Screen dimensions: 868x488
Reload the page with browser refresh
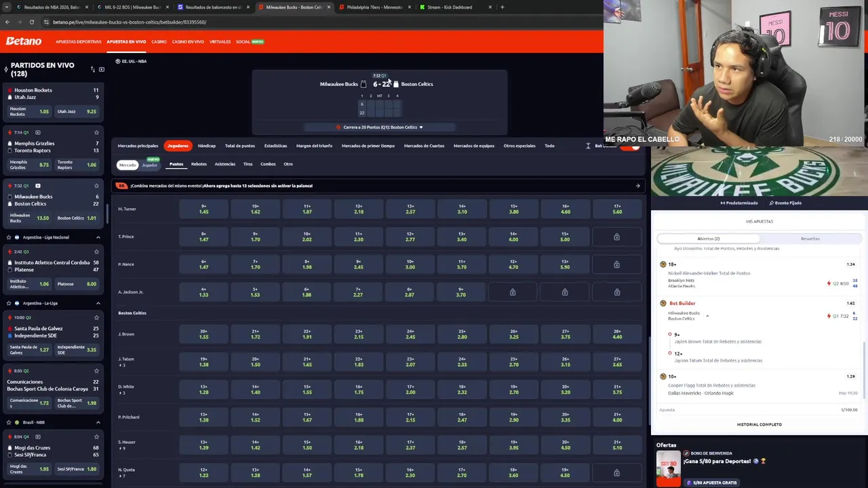click(x=32, y=22)
